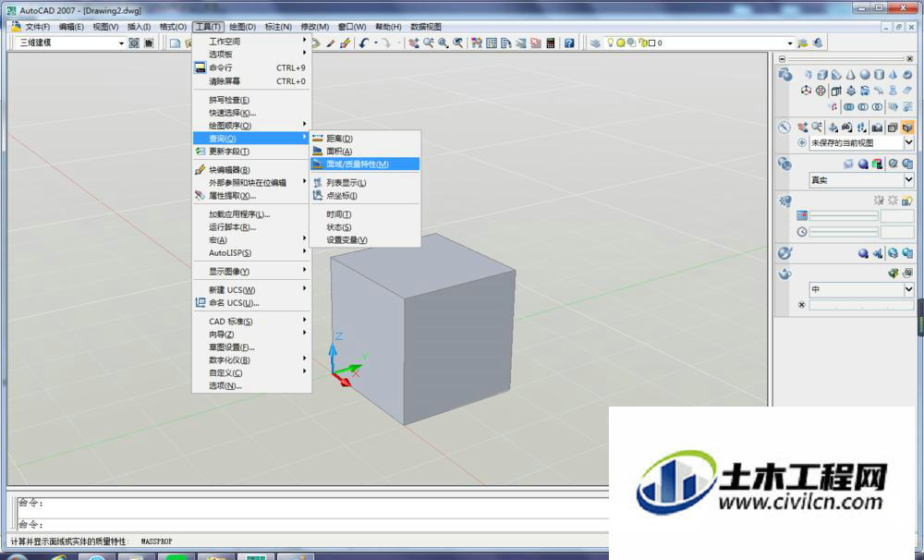Select the cylinder solid tool
Image resolution: width=924 pixels, height=560 pixels.
pos(880,74)
